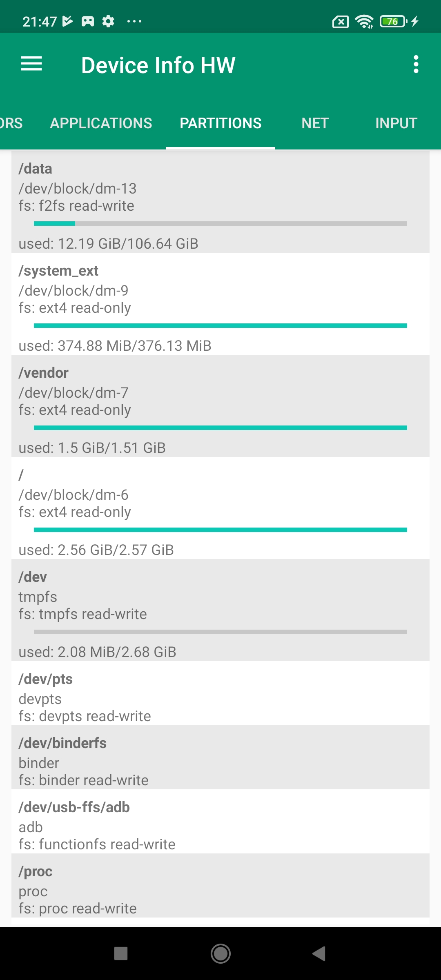
Task: Tap the /proc partition entry
Action: pyautogui.click(x=220, y=886)
